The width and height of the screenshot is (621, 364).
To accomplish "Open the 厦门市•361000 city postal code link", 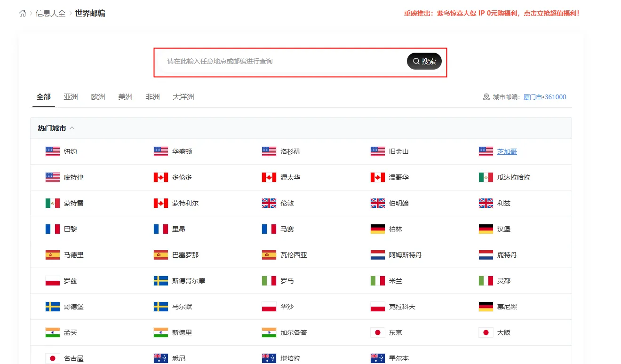I will click(545, 97).
